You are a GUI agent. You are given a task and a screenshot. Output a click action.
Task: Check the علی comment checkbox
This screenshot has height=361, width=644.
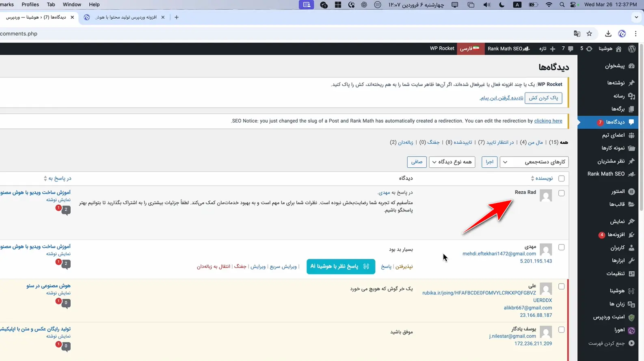[x=561, y=287]
